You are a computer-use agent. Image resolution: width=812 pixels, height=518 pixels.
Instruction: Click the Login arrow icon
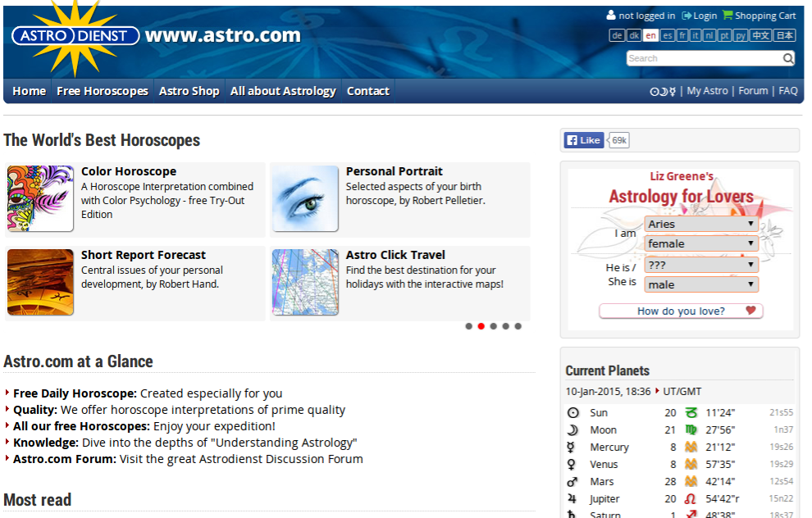click(687, 16)
